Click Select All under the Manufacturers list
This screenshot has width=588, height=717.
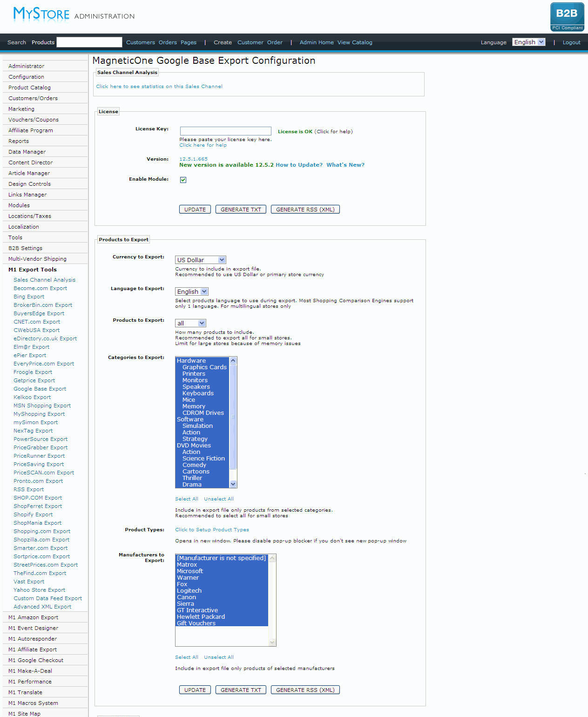tap(187, 657)
